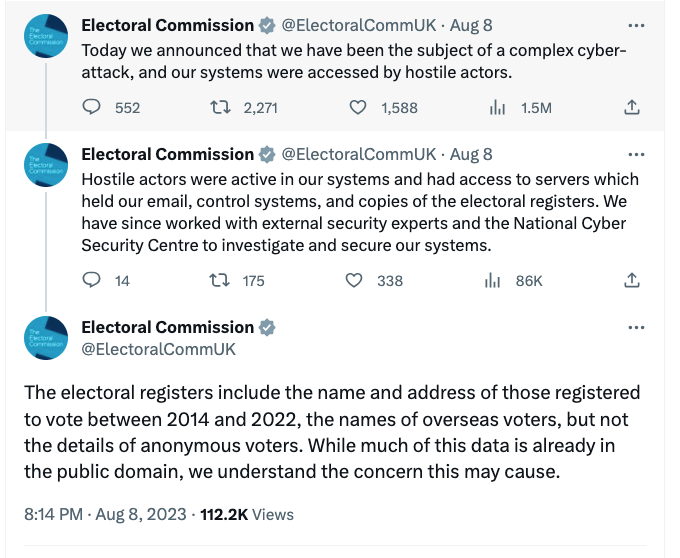Image resolution: width=680 pixels, height=558 pixels.
Task: Open the Electoral Commission name on third tweet
Action: click(x=167, y=327)
